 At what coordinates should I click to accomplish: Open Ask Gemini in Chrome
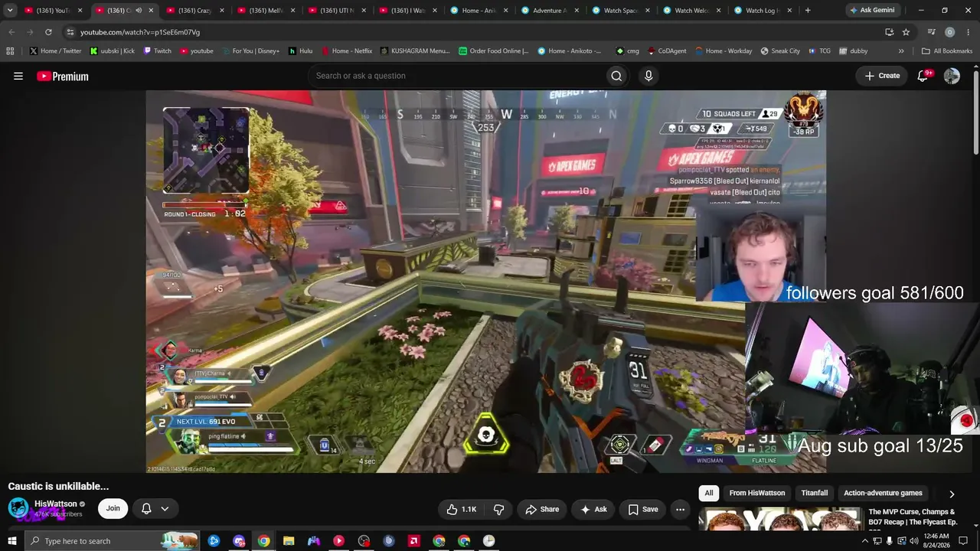[871, 11]
